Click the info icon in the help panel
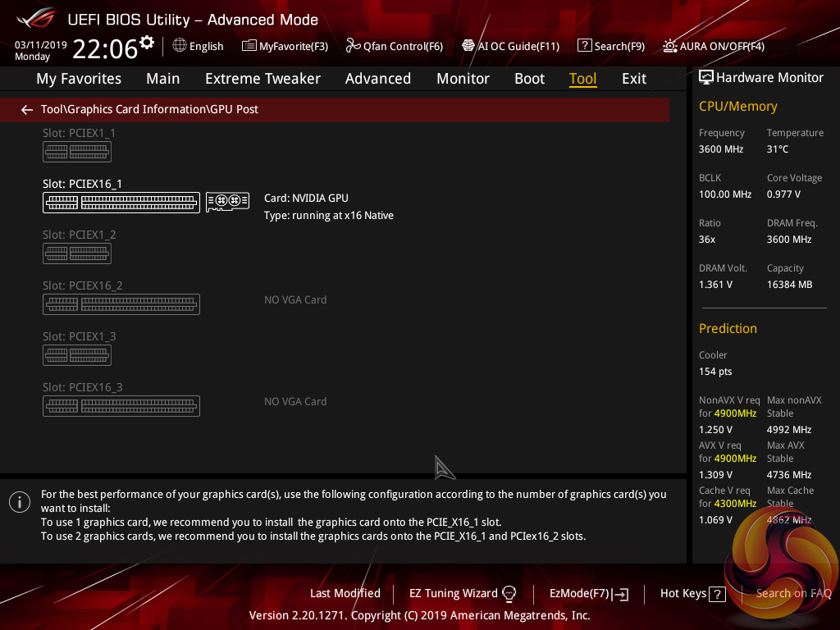 (x=20, y=502)
